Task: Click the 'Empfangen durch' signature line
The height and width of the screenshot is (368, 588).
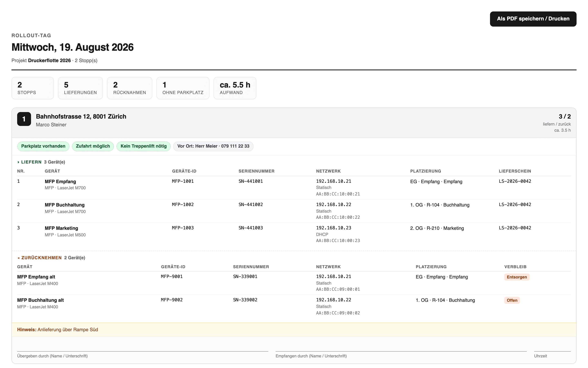Action: 401,351
